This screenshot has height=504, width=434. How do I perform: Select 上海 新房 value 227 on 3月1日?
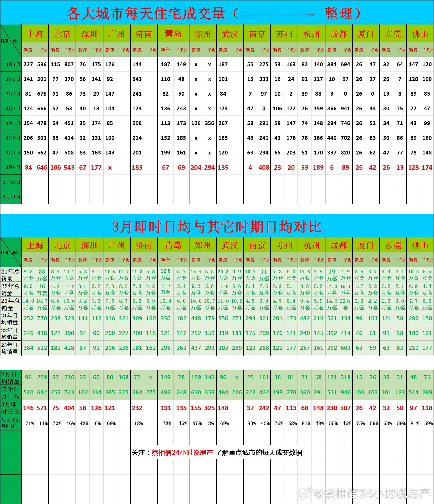click(x=28, y=64)
